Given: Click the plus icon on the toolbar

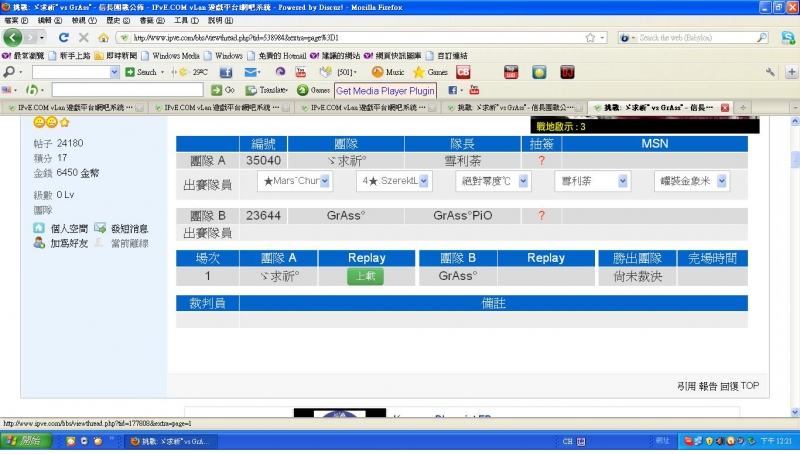Looking at the screenshot, I should click(x=792, y=72).
